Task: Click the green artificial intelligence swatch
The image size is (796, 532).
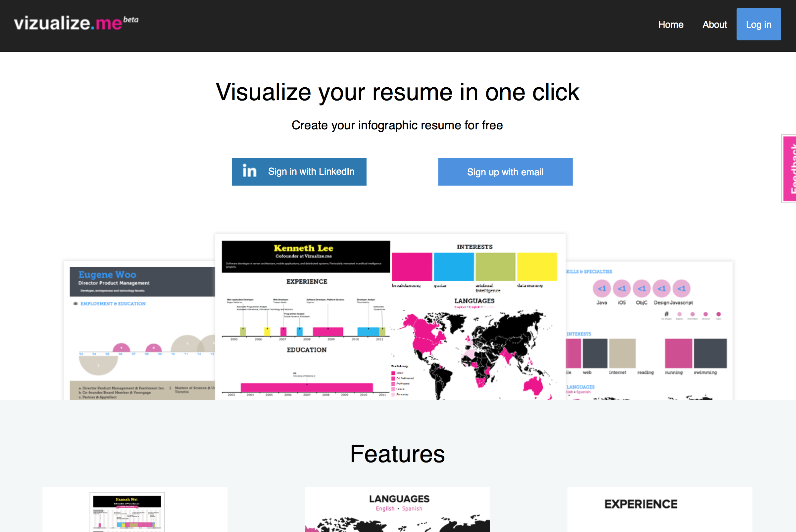Action: tap(495, 267)
